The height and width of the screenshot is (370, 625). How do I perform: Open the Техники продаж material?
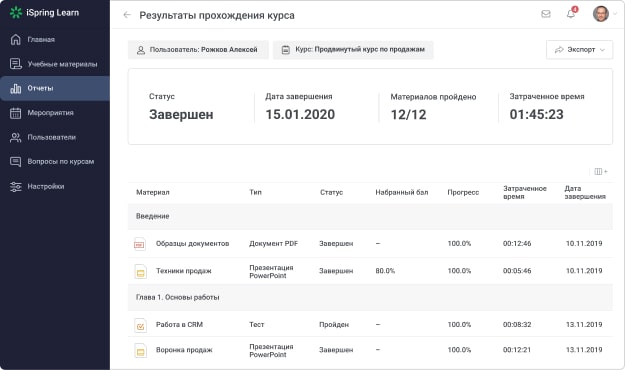(183, 271)
